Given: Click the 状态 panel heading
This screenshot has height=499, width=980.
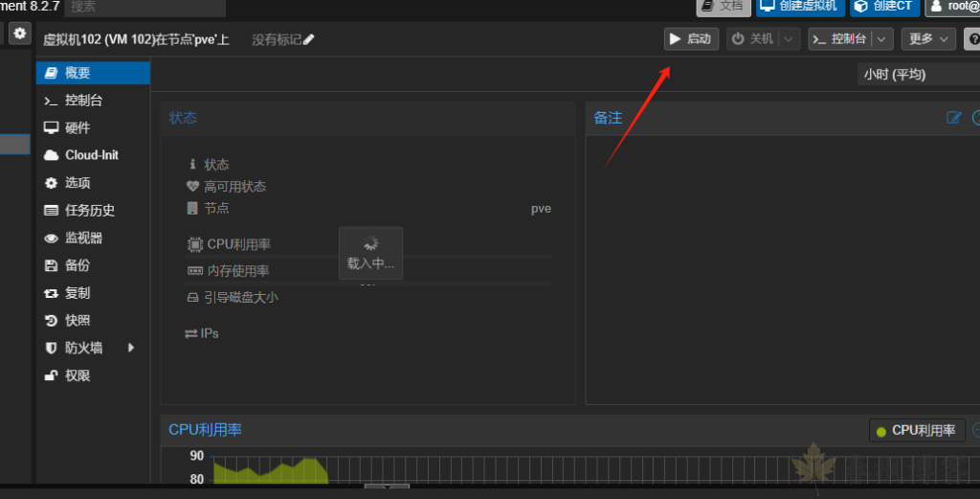Looking at the screenshot, I should (x=183, y=118).
